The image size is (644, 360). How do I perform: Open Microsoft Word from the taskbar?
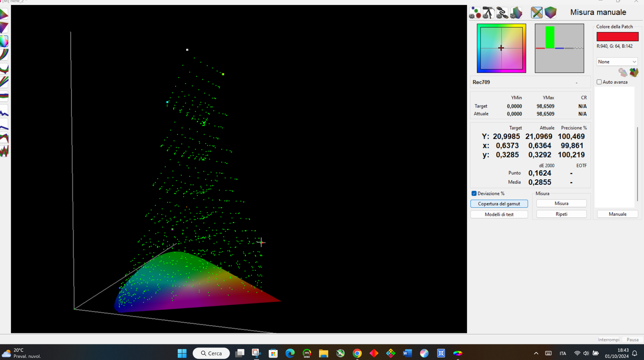click(x=407, y=353)
